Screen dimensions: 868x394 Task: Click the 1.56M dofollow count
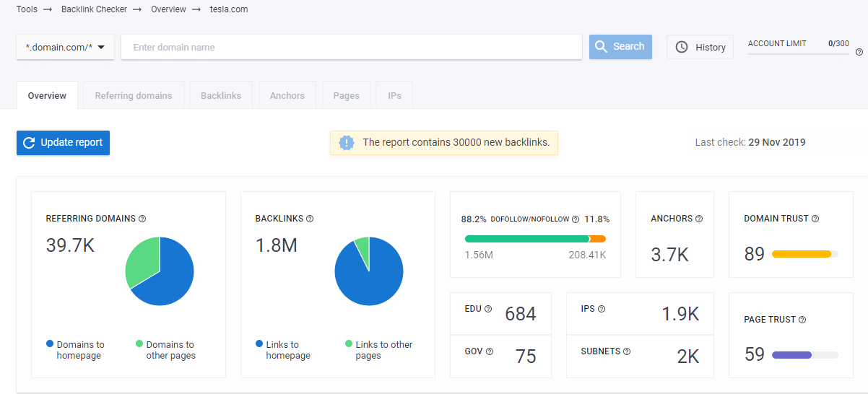click(x=479, y=255)
